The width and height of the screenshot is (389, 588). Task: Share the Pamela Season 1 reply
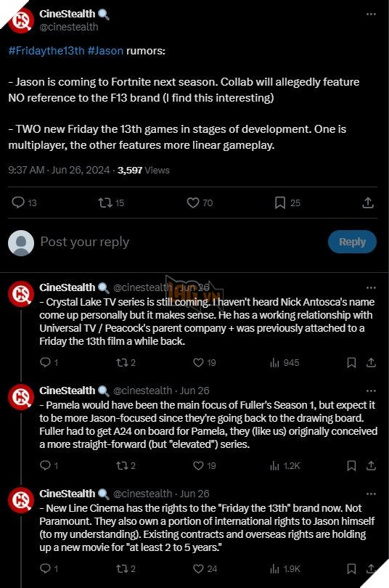pyautogui.click(x=371, y=466)
